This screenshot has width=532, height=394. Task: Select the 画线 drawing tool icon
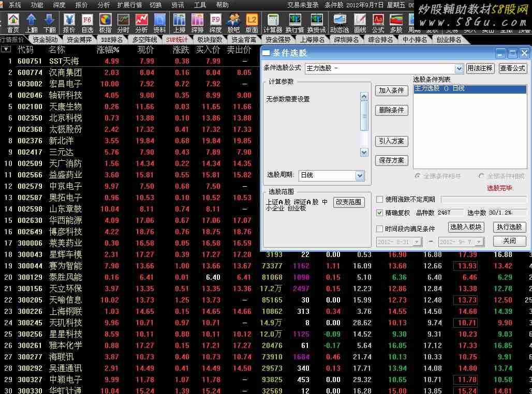point(360,22)
